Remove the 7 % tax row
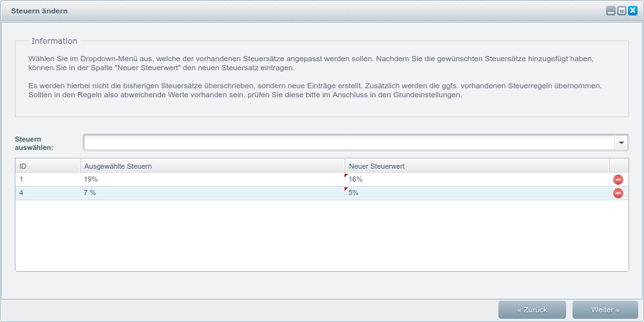Viewport: 644px width, 322px height. (x=618, y=193)
